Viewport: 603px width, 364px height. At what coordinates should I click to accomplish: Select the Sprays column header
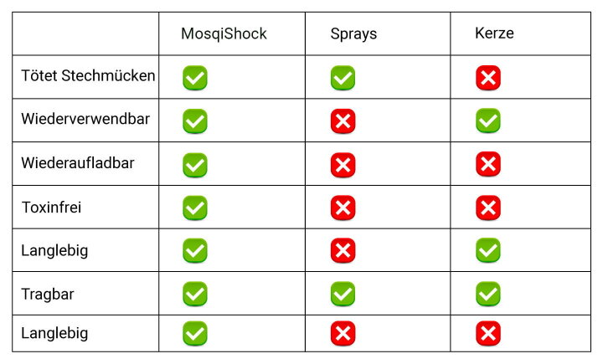(x=353, y=33)
